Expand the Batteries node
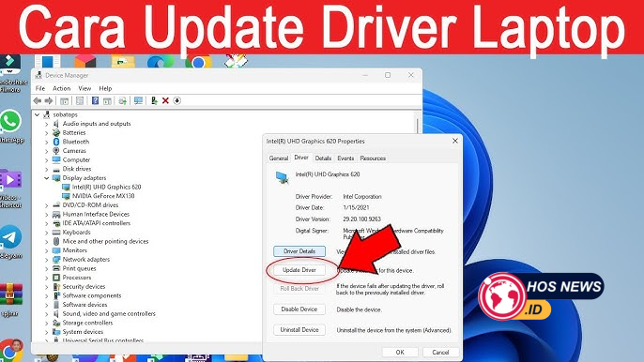Screen dimensions: 644x362 click(46, 132)
